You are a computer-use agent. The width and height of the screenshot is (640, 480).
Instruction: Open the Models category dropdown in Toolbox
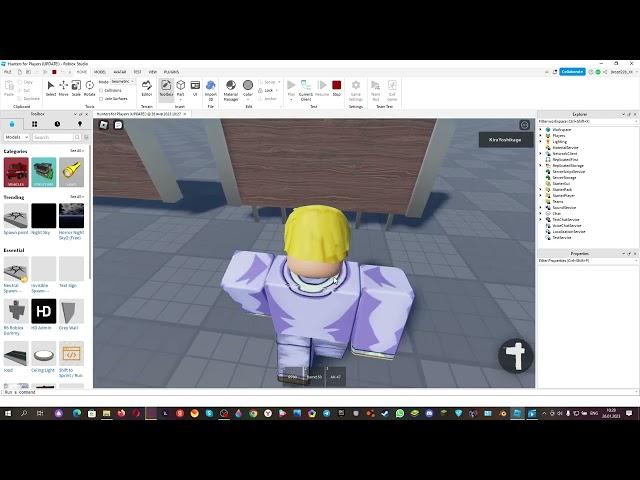point(16,137)
